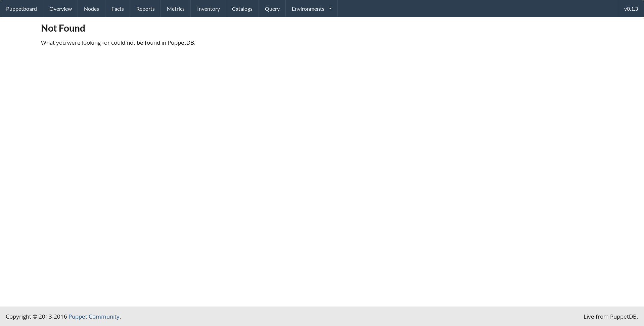Image resolution: width=644 pixels, height=326 pixels.
Task: Select Metrics in the navbar
Action: (x=176, y=9)
